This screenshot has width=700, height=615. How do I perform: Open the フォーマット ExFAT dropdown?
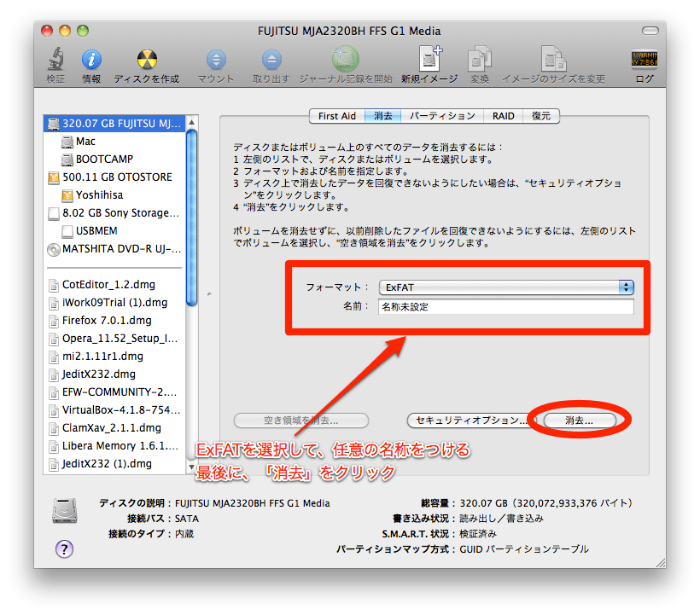pyautogui.click(x=506, y=287)
